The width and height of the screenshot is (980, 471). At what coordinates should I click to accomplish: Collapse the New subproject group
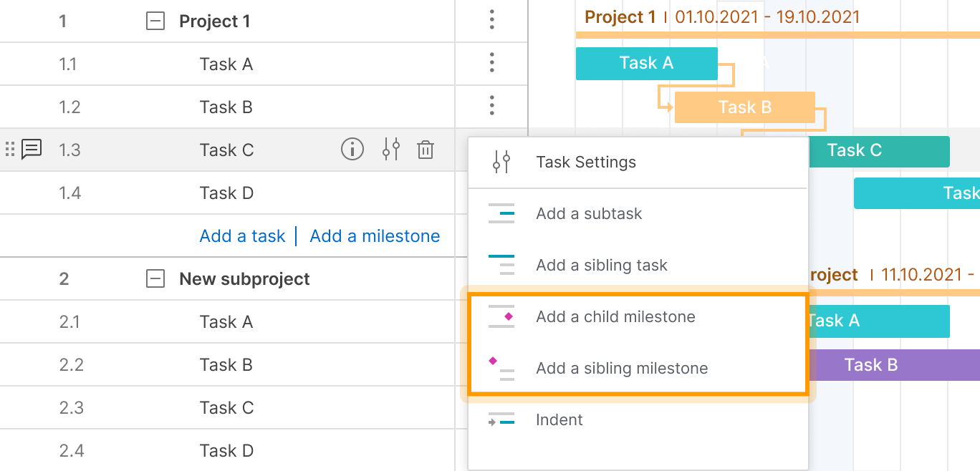[155, 278]
